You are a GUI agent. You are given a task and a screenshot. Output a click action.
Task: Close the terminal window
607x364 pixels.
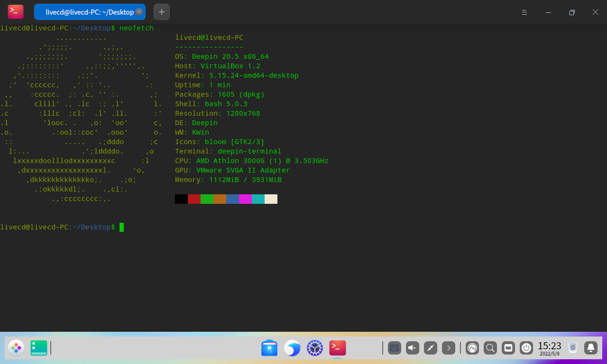(x=596, y=12)
